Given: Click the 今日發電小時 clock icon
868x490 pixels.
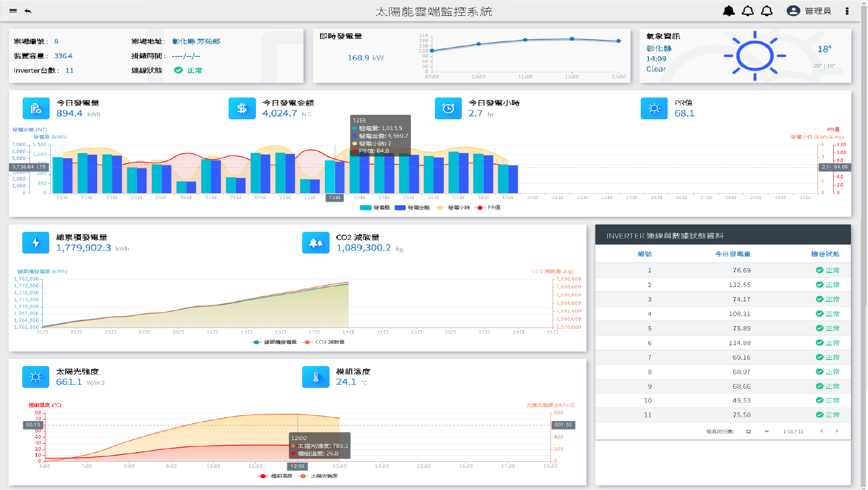Looking at the screenshot, I should 448,109.
